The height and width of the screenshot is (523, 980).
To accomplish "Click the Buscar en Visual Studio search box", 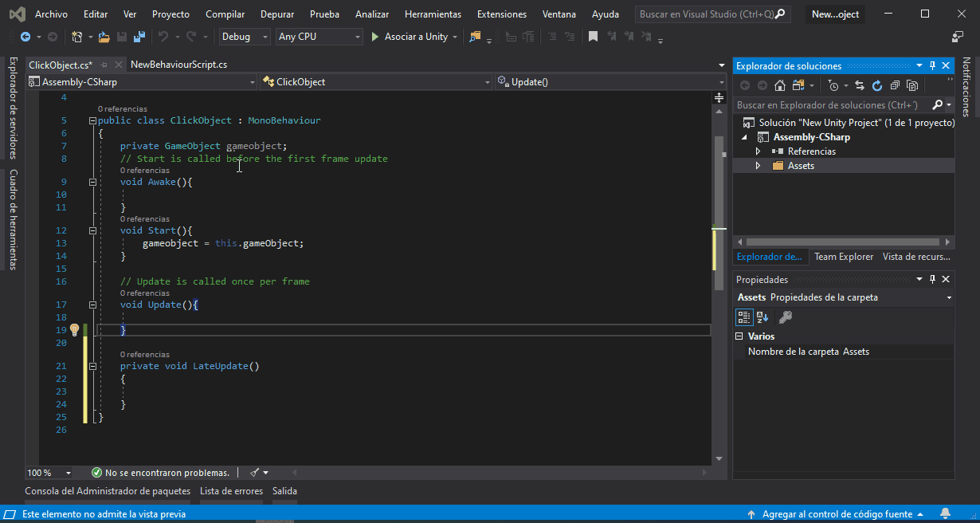I will (x=707, y=14).
